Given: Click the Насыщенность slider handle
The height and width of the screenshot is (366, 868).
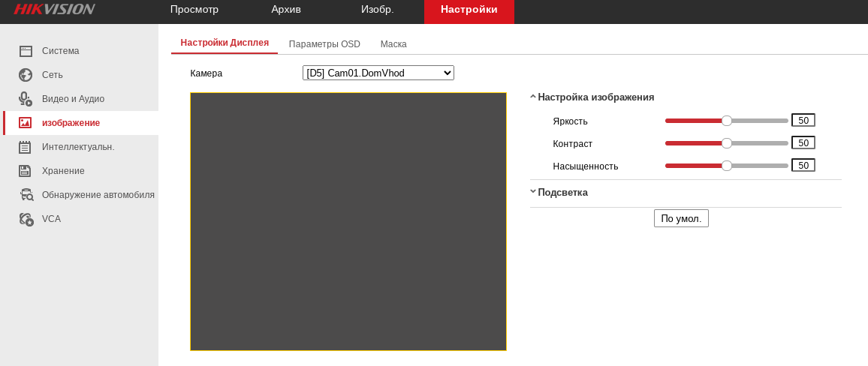Looking at the screenshot, I should pyautogui.click(x=727, y=165).
